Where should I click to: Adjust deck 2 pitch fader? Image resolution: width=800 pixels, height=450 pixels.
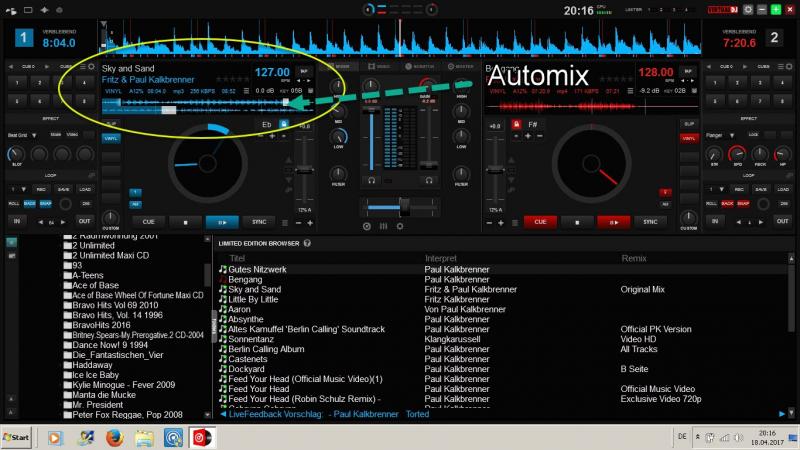[495, 170]
